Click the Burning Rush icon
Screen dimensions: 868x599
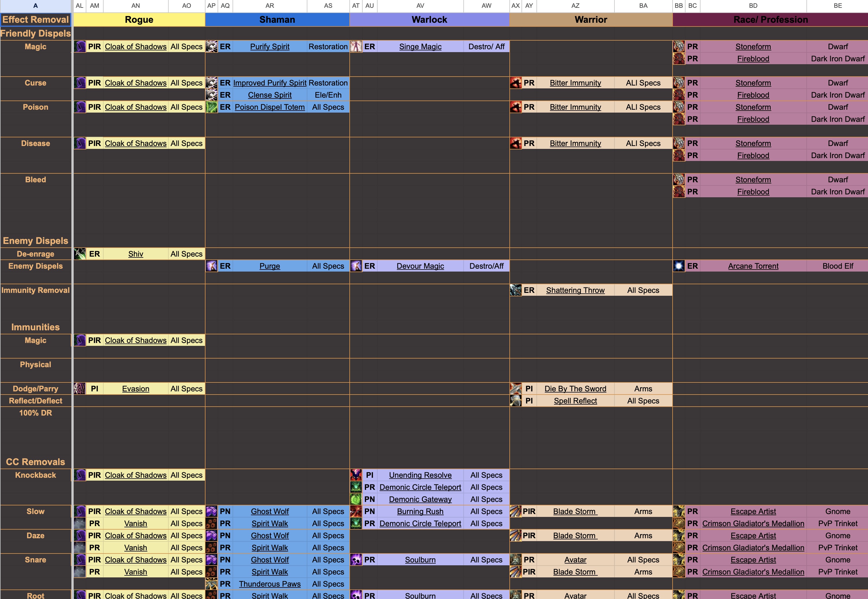point(356,511)
